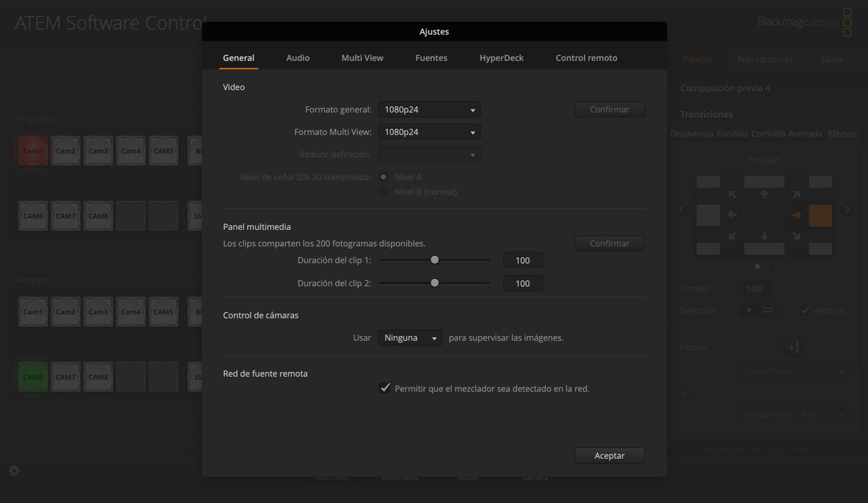
Task: Select Nivel B (normal) radio button
Action: pyautogui.click(x=384, y=192)
